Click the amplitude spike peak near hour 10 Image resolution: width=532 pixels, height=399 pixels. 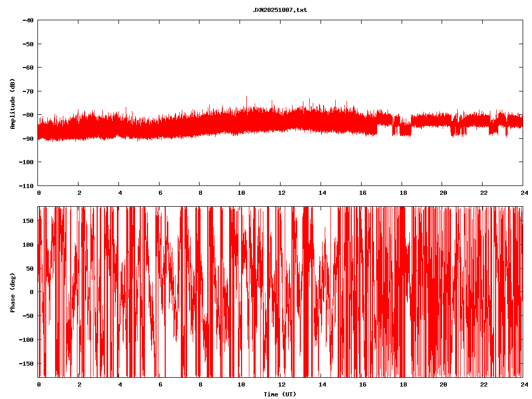pyautogui.click(x=246, y=97)
